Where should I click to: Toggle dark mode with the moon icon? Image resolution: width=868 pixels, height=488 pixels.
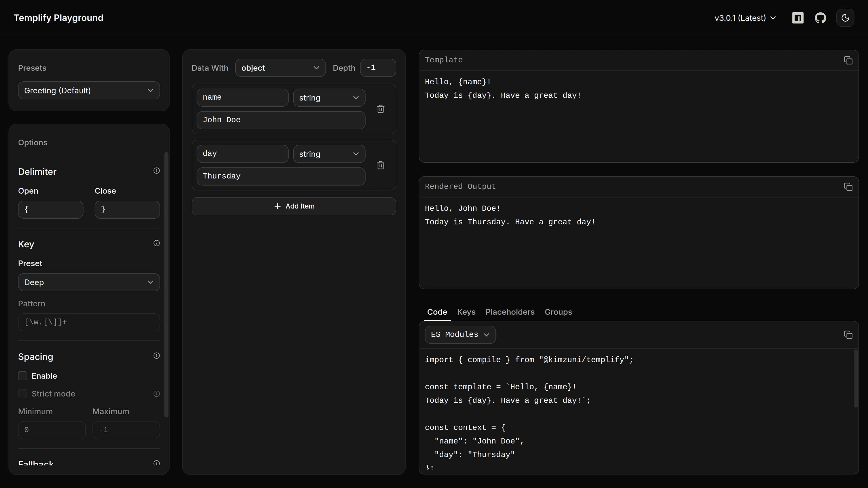pyautogui.click(x=845, y=18)
